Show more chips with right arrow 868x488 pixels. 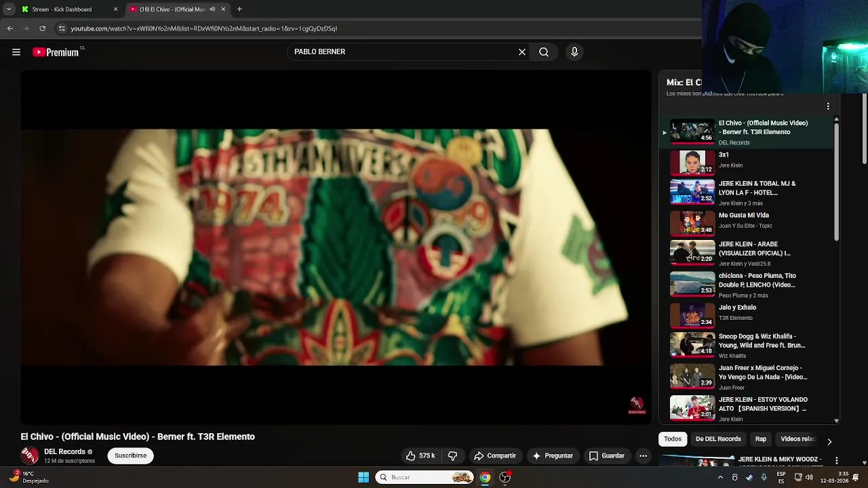click(829, 441)
